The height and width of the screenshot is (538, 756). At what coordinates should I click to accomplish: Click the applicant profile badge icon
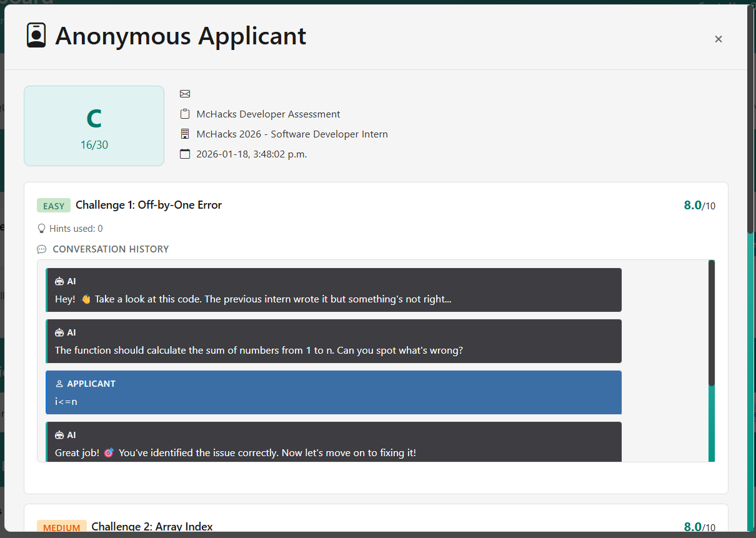pyautogui.click(x=36, y=35)
